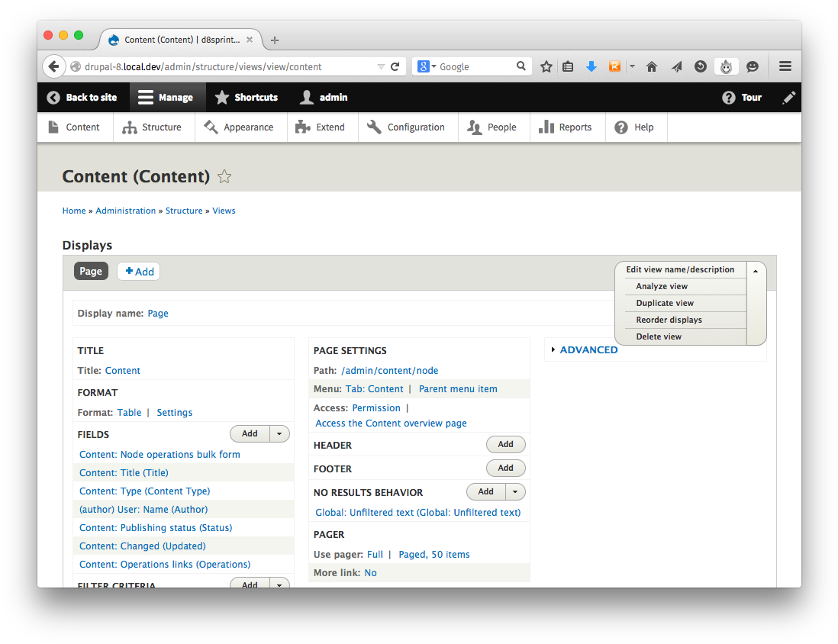Click the Greasemonkey monkey icon
Image resolution: width=838 pixels, height=644 pixels.
pos(726,66)
